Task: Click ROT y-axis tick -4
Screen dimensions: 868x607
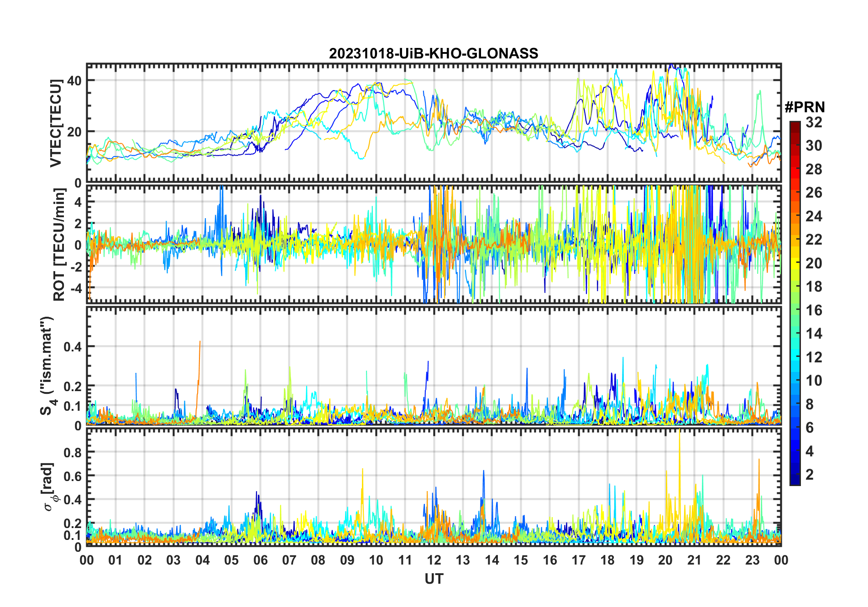Action: [x=76, y=288]
